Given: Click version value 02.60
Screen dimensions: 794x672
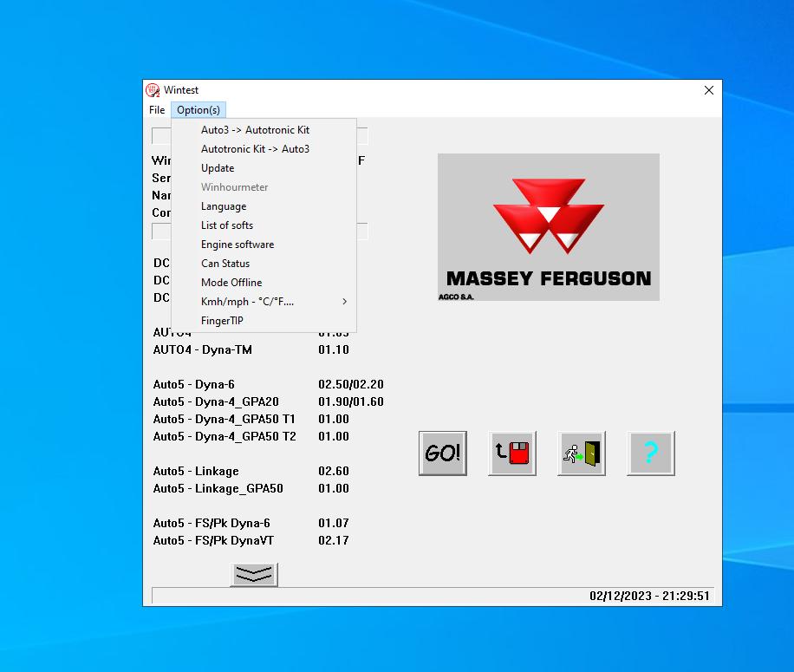Looking at the screenshot, I should pos(334,471).
